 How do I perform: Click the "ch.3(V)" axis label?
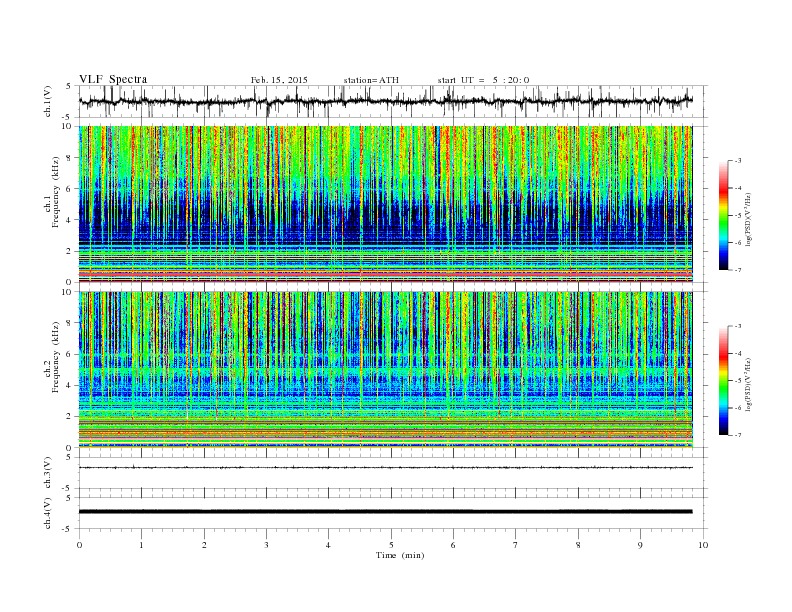point(48,473)
